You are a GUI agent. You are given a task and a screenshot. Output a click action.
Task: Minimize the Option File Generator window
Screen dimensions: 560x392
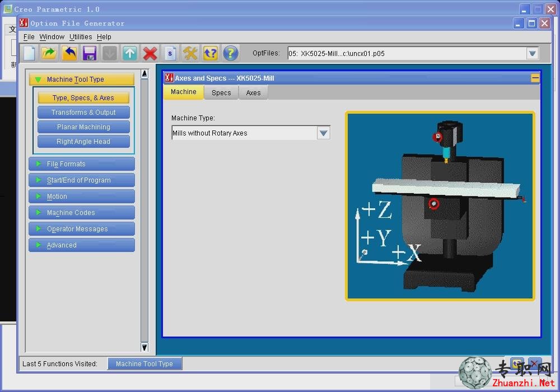click(x=518, y=24)
